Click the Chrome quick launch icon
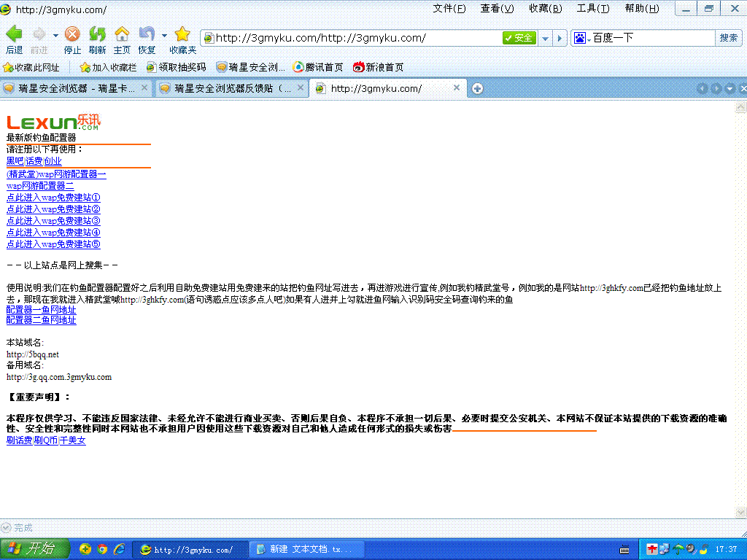 [102, 550]
